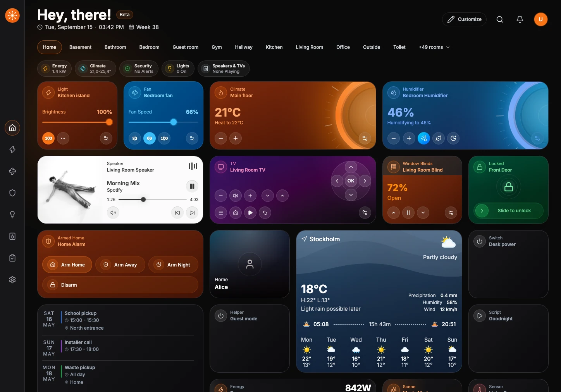The height and width of the screenshot is (392, 561).
Task: Click the Morning Mix album art thumbnail
Action: (71, 190)
